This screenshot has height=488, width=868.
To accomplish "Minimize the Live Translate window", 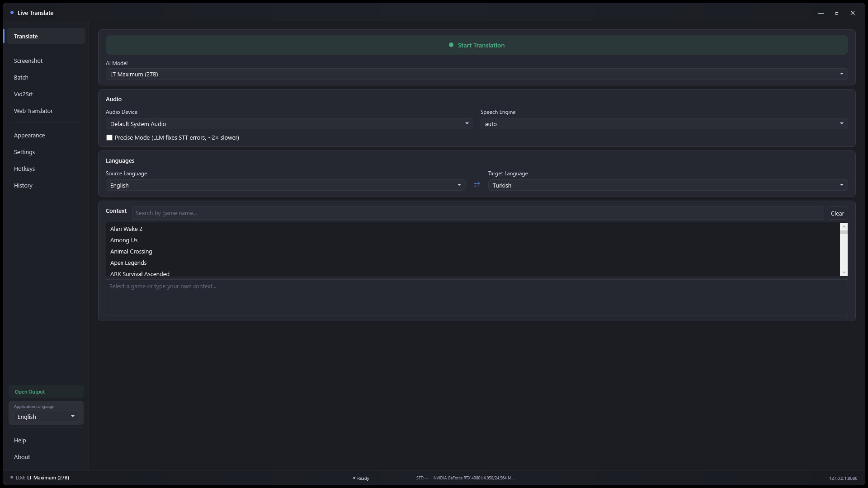I will click(x=821, y=13).
